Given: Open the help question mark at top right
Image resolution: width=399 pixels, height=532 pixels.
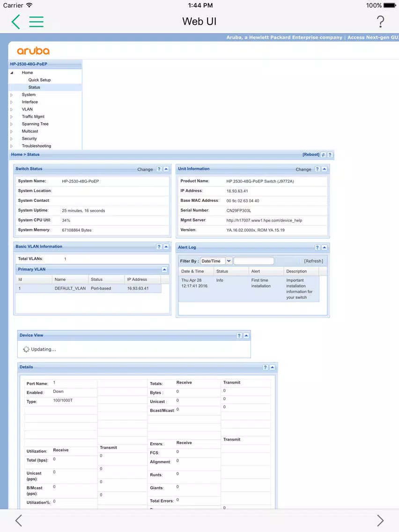Looking at the screenshot, I should coord(381,22).
